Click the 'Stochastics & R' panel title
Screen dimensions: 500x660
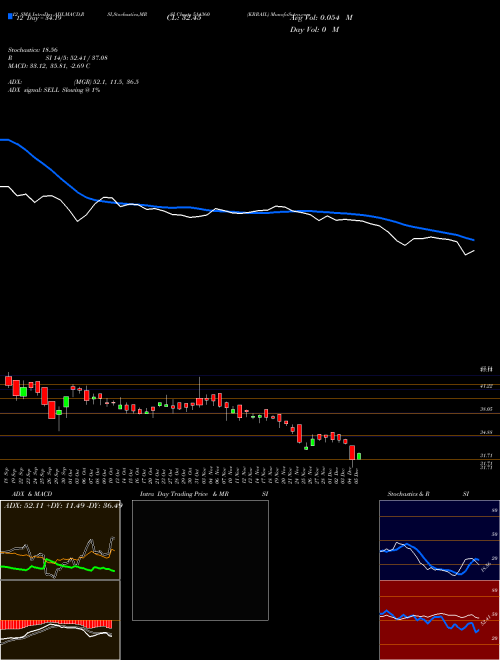pos(408,494)
